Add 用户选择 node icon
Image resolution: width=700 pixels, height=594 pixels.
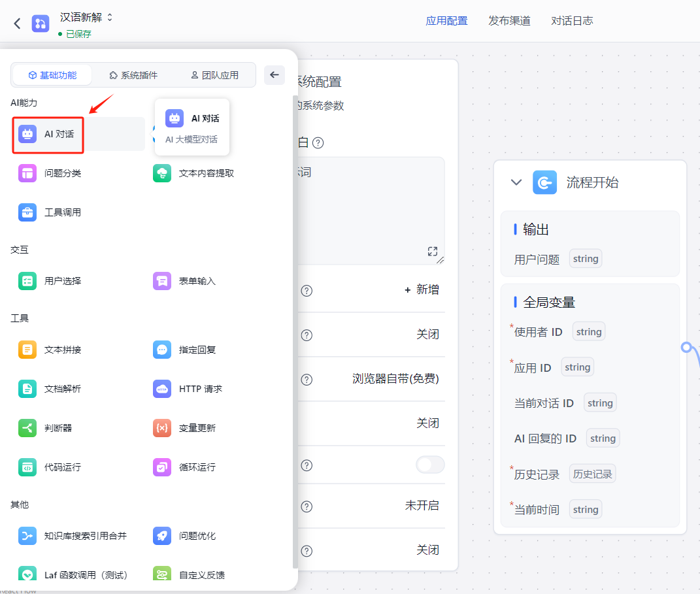[27, 281]
